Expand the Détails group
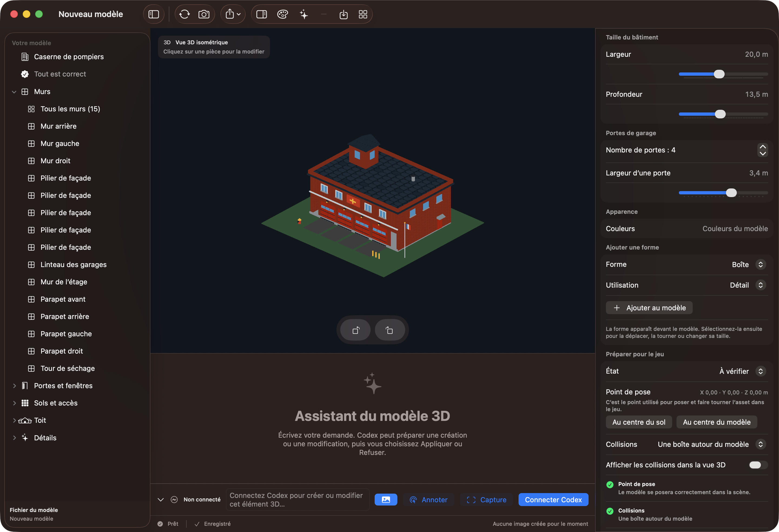Screen dimensions: 779x532 [x=14, y=438]
